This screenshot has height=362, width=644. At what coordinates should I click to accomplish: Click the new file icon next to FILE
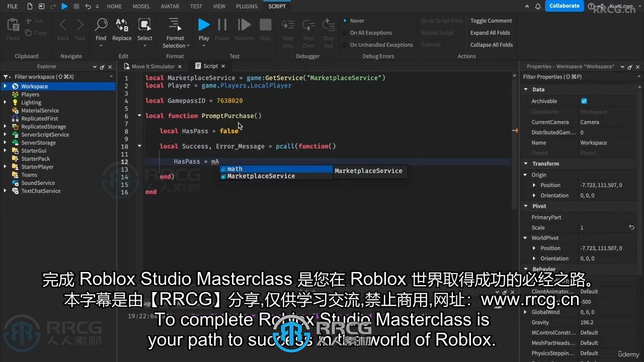click(x=30, y=6)
